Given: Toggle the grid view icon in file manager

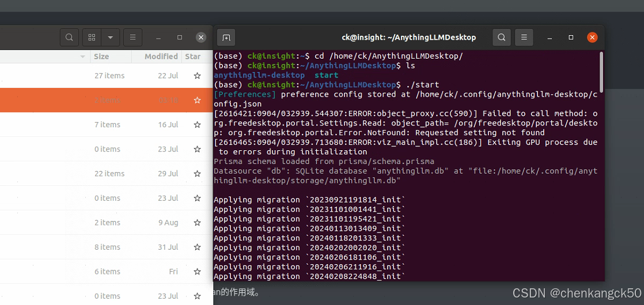Looking at the screenshot, I should (x=92, y=37).
